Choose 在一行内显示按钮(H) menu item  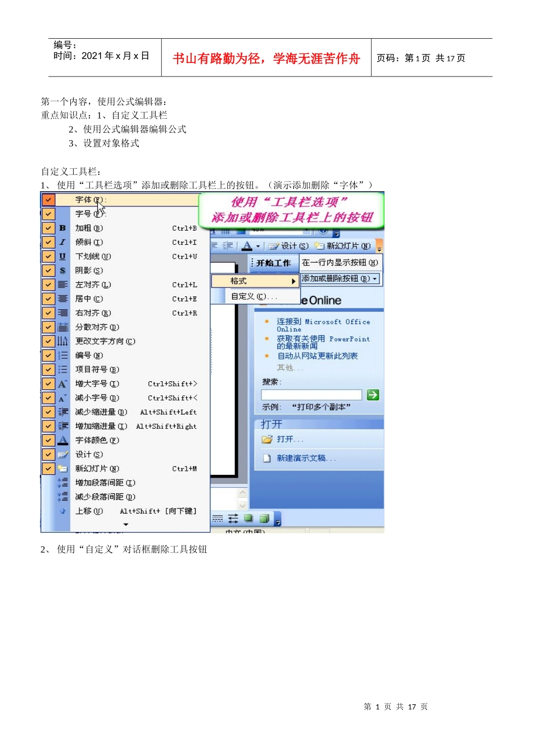click(x=340, y=263)
